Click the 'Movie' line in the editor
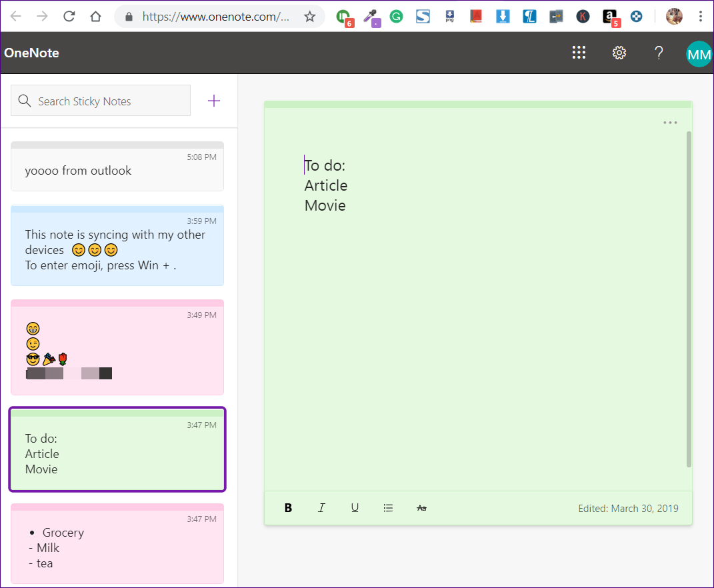Screen dimensions: 714x588 [x=325, y=205]
